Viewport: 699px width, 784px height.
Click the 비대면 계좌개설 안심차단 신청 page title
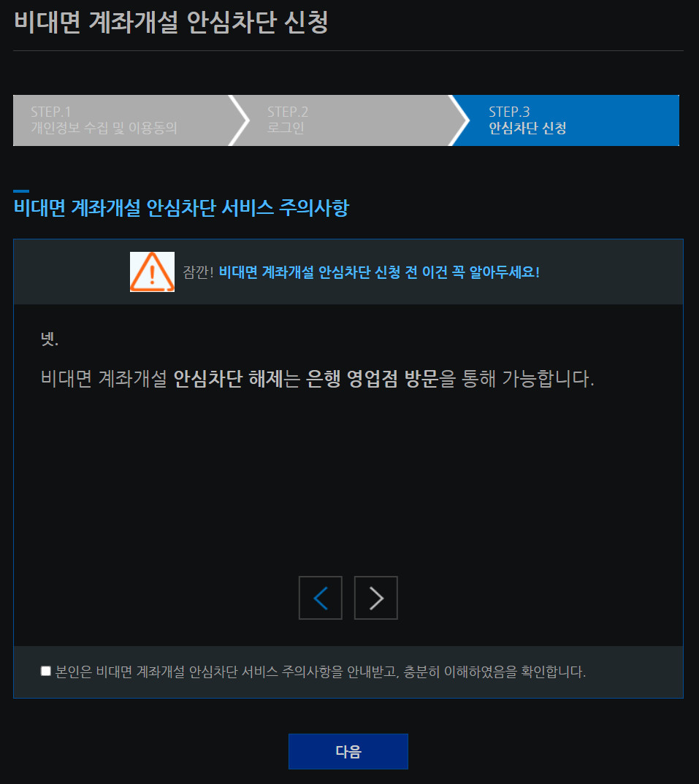(x=171, y=23)
